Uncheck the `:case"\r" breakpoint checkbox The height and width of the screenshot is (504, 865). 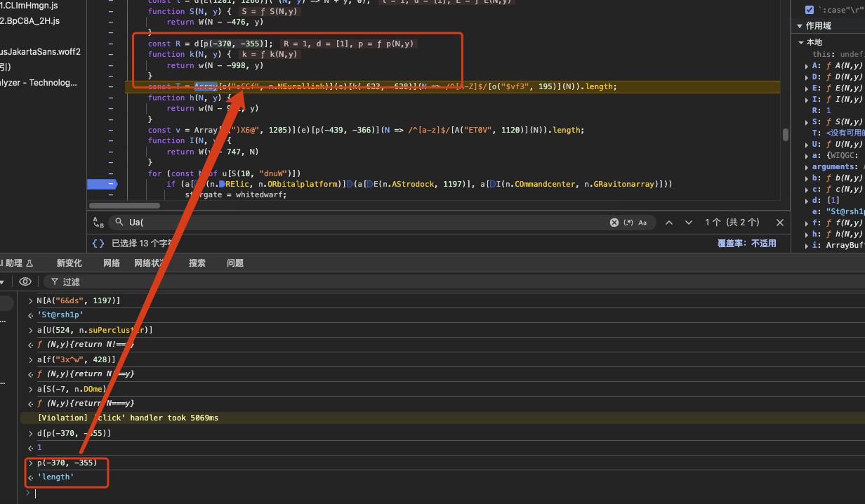pos(810,10)
